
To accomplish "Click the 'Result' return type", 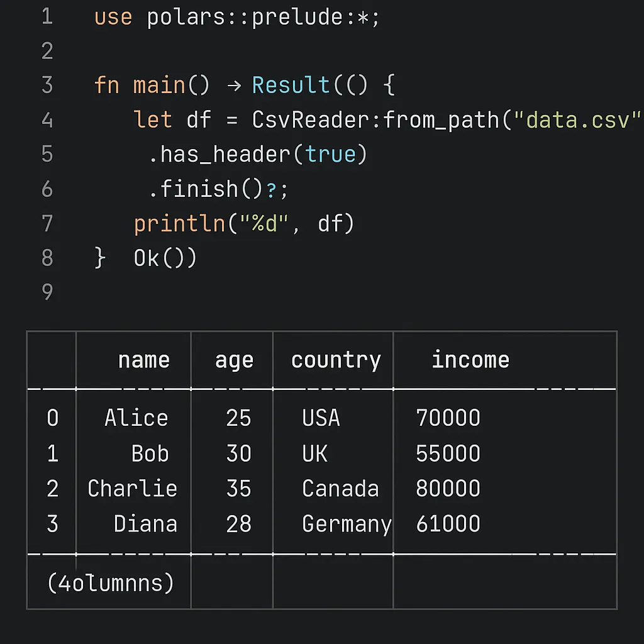I will coord(291,85).
